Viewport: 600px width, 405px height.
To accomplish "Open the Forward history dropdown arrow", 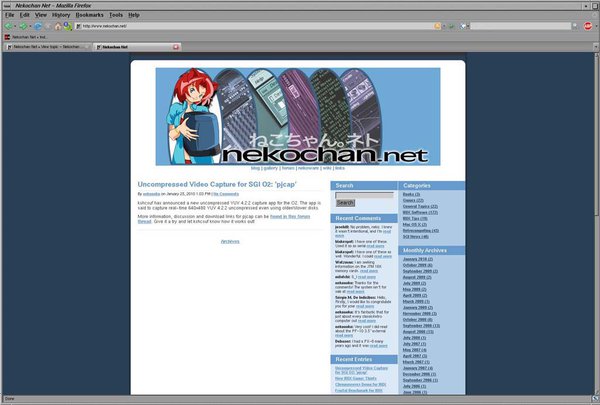I will point(30,26).
